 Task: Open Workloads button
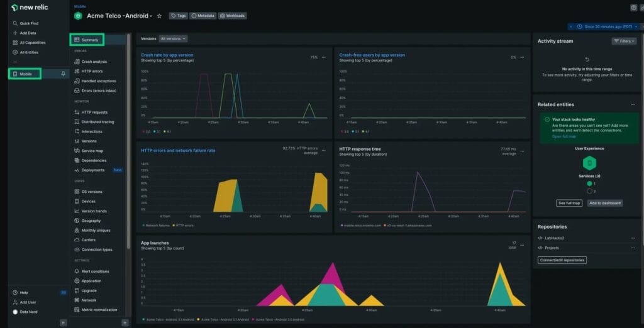[x=233, y=16]
